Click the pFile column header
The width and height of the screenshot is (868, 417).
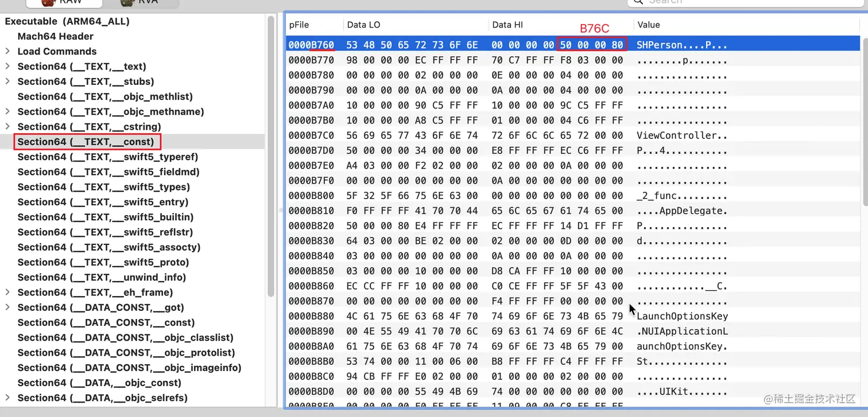(315, 25)
